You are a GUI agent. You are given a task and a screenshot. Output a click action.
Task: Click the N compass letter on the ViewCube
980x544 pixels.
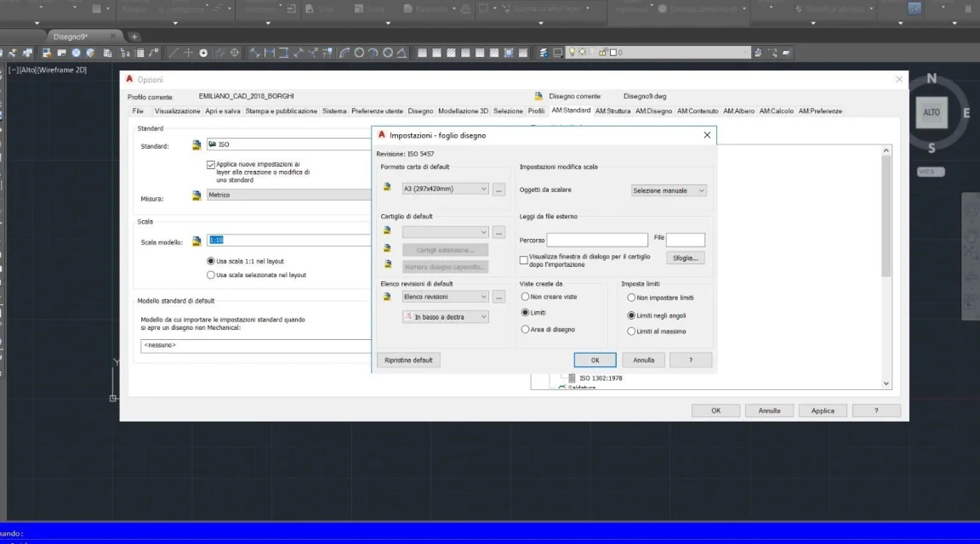click(932, 79)
